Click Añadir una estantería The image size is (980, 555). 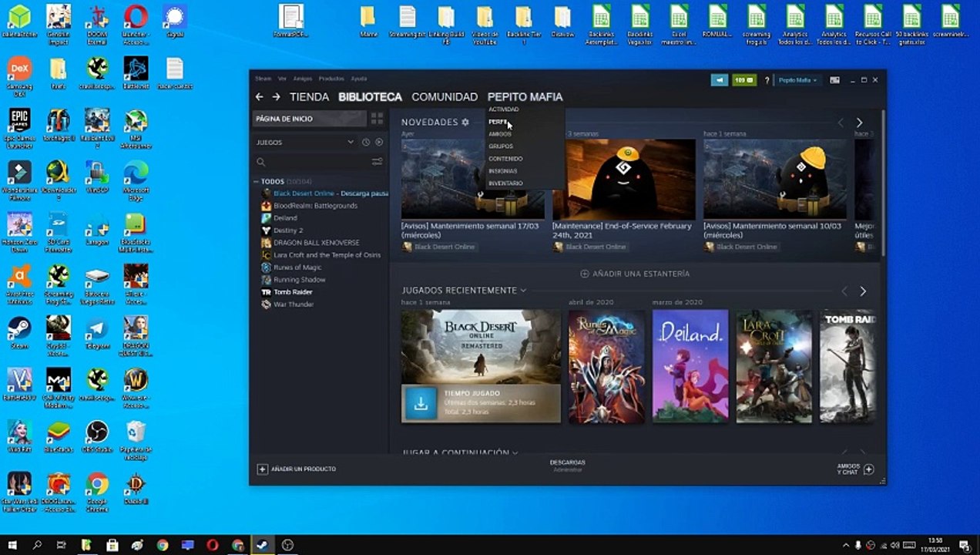coord(636,274)
